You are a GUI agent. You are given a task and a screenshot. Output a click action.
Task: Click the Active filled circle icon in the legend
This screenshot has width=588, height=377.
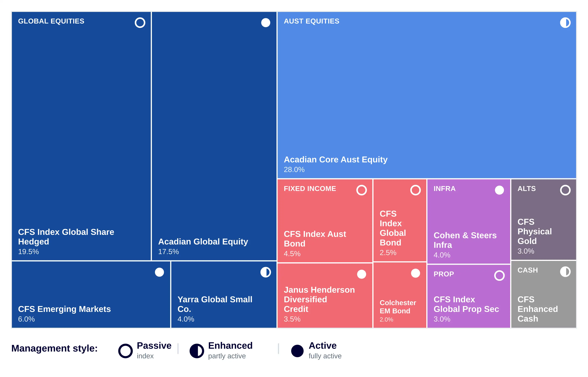coord(297,351)
